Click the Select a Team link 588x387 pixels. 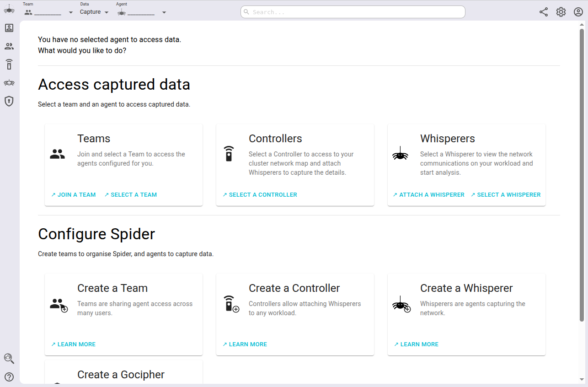[130, 195]
